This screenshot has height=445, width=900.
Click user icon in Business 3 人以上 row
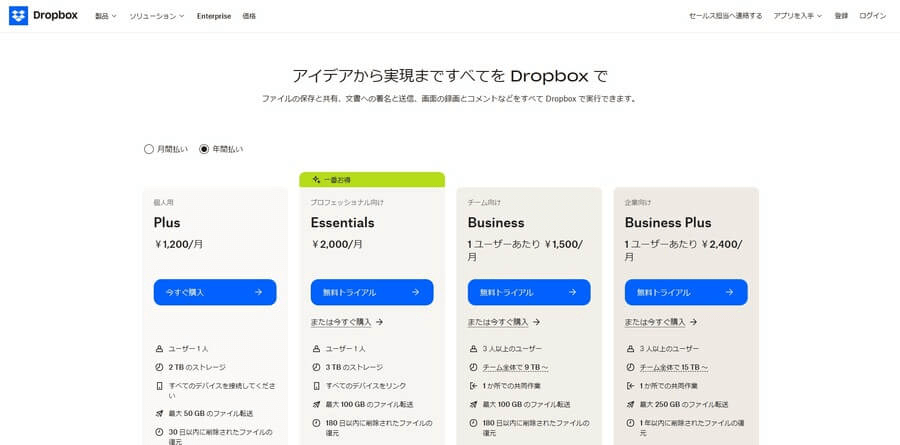click(473, 349)
